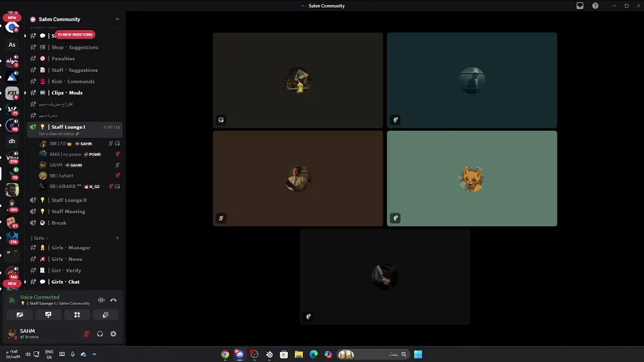The image size is (644, 362).
Task: Open the Penalties channel
Action: tap(74, 59)
